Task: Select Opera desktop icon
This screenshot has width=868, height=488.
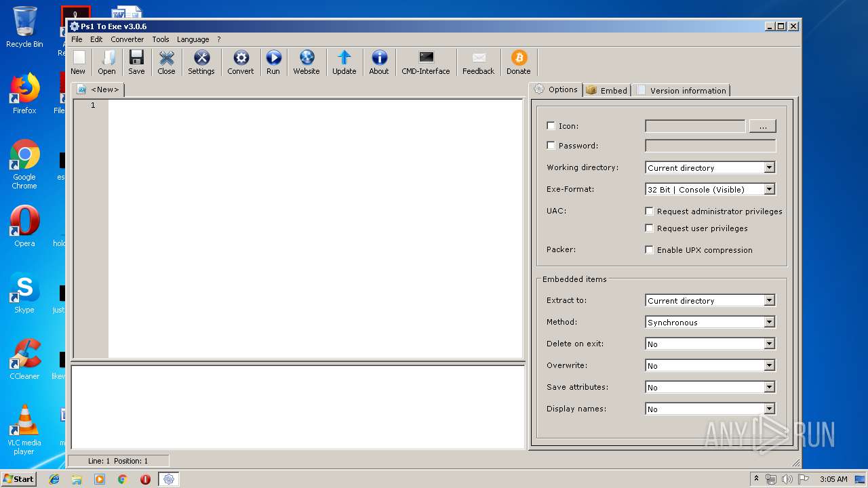Action: [x=24, y=226]
